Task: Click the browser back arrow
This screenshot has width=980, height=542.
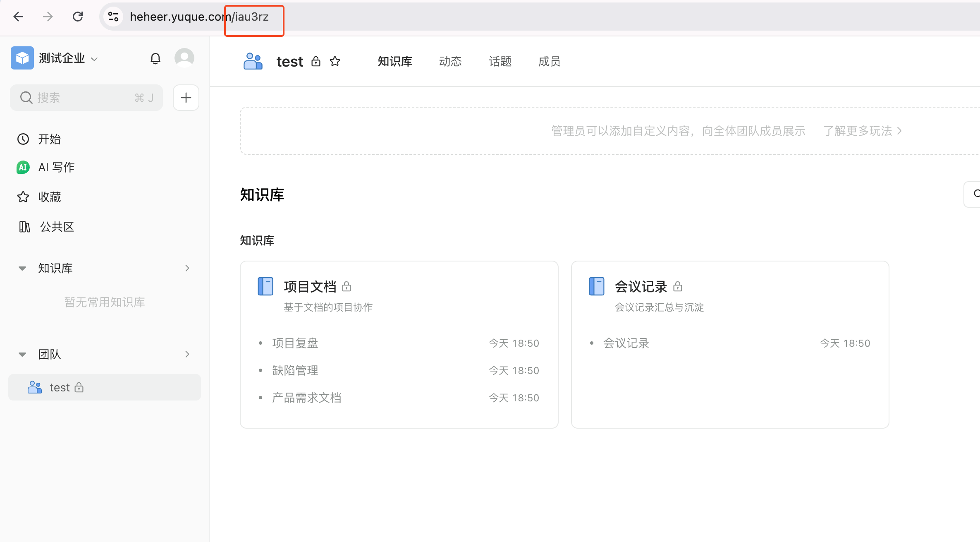Action: (x=18, y=17)
